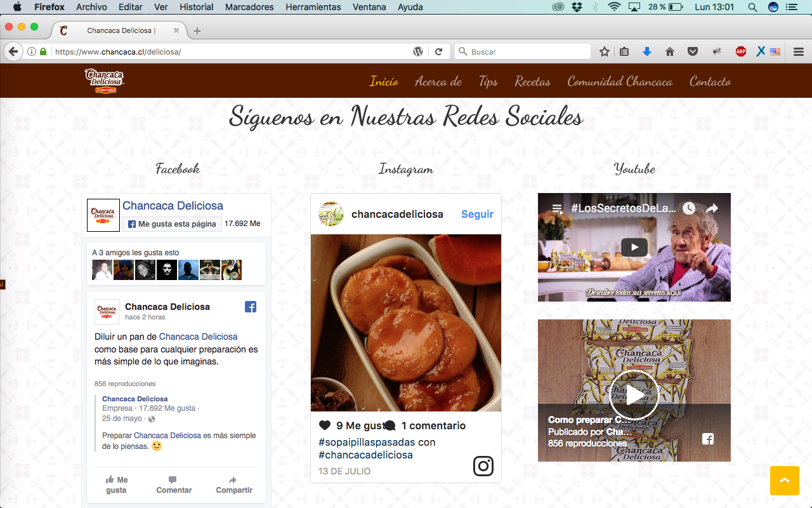Open the site information icon in address bar
Viewport: 812px width, 508px height.
tap(32, 51)
